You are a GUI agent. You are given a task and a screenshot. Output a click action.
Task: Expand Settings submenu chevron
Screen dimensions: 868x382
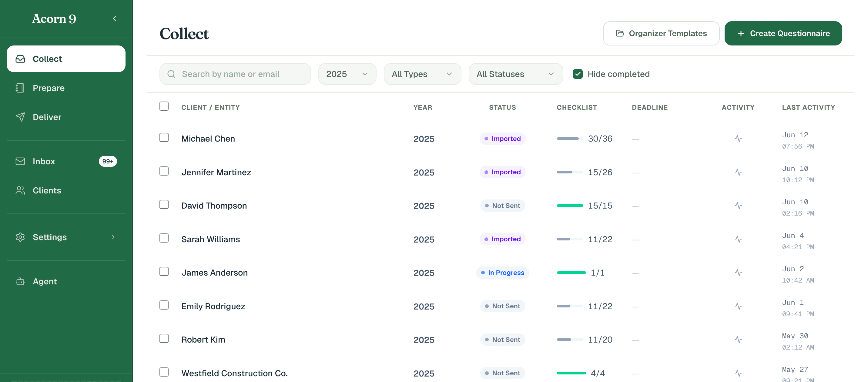[114, 237]
